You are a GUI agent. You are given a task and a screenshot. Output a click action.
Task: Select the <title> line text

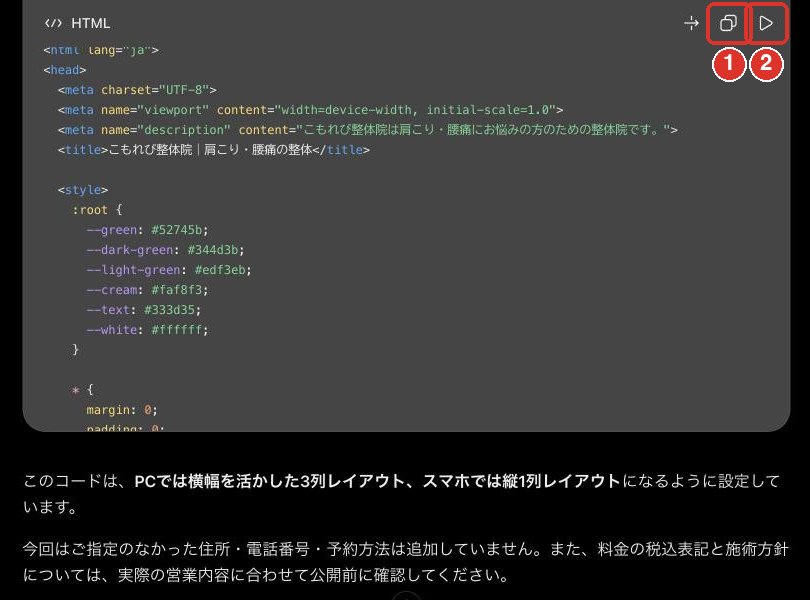pyautogui.click(x=213, y=150)
